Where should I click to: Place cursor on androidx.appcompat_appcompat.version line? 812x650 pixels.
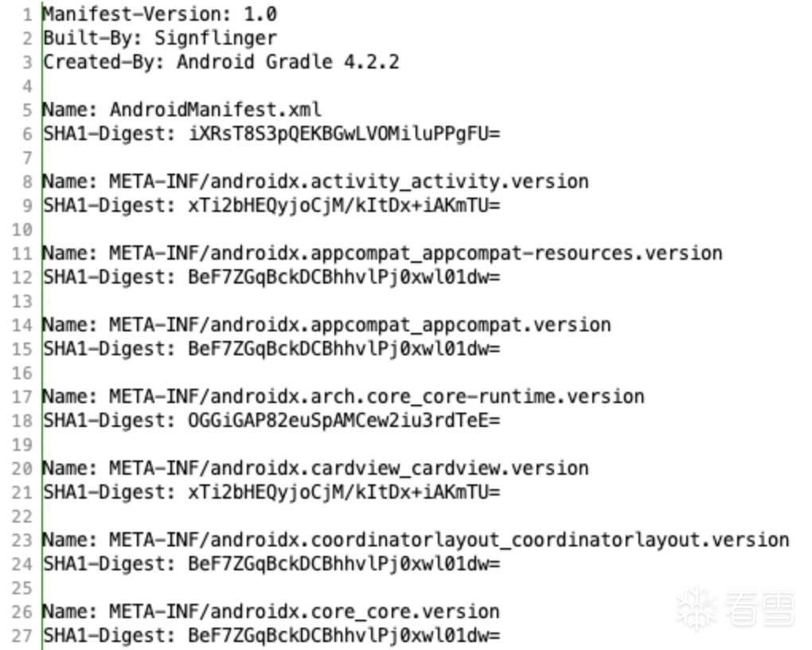(x=360, y=325)
